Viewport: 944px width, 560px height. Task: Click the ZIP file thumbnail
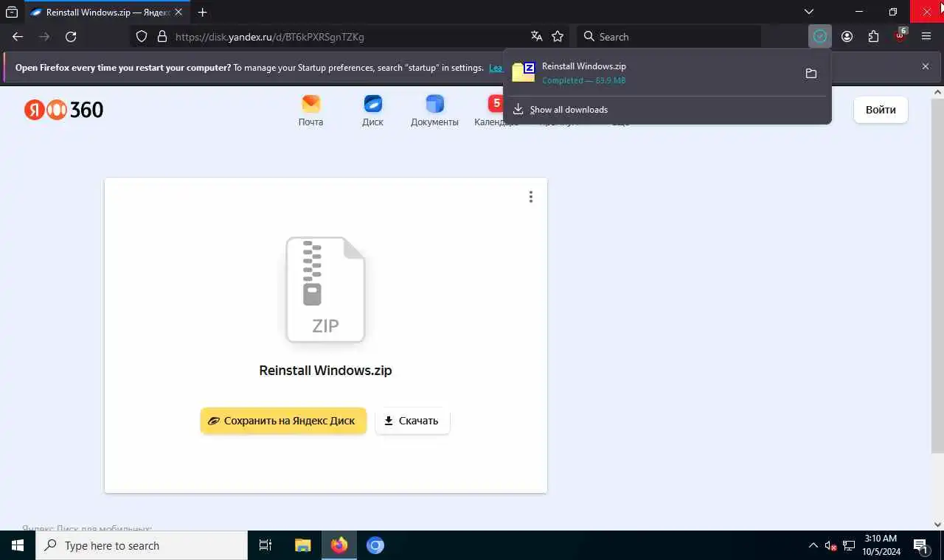325,290
